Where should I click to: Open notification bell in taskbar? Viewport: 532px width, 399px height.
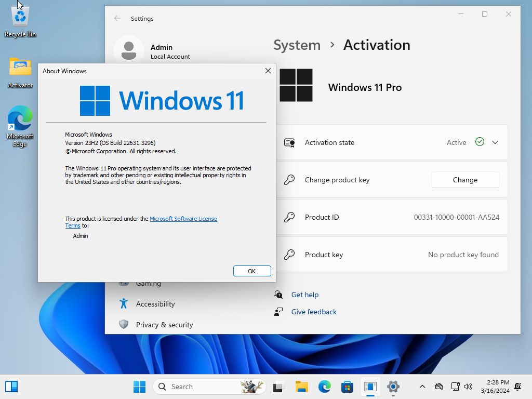pyautogui.click(x=518, y=387)
